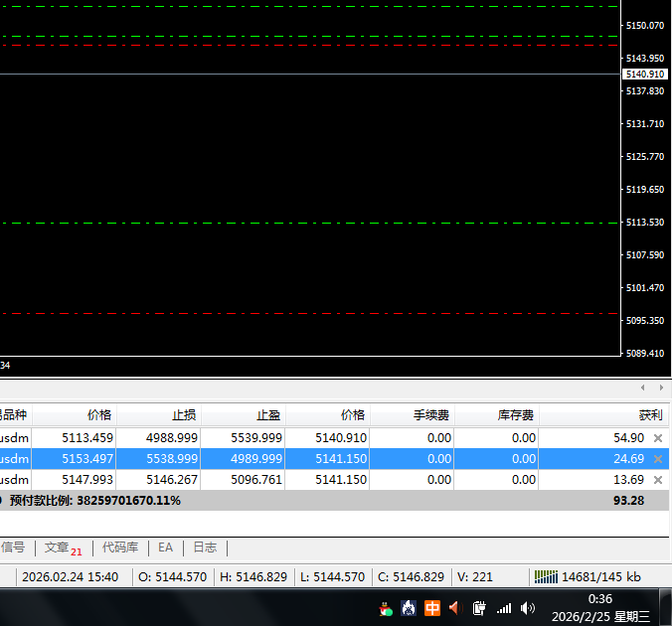Toggle the orange 中 input method icon
Screen dimensions: 672x626
[432, 608]
